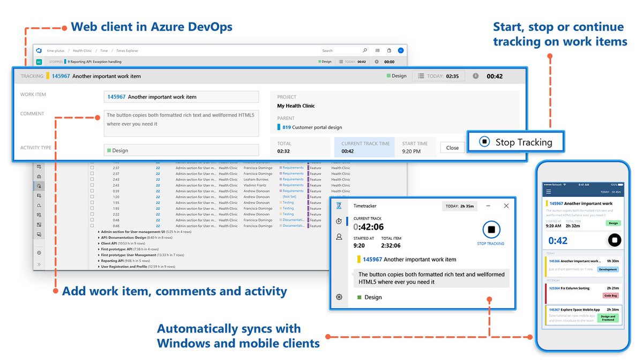
Task: Click the clock icon beside 00:42 in the tracking header
Action: click(x=475, y=76)
